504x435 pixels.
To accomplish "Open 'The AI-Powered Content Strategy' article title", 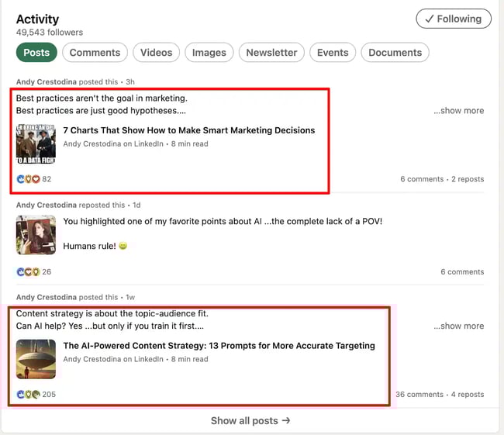I will tap(219, 346).
